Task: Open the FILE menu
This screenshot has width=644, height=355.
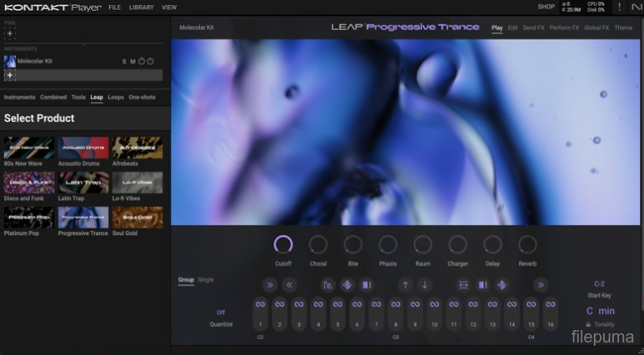Action: point(114,7)
